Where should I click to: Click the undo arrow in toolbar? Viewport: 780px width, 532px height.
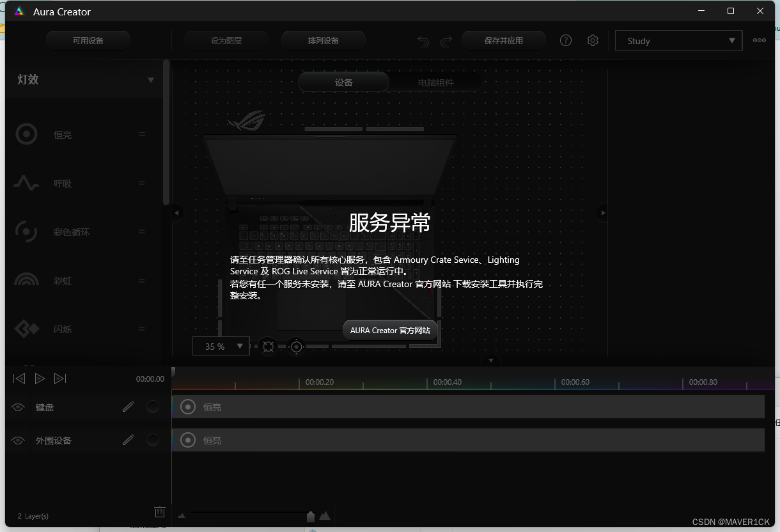coord(423,41)
